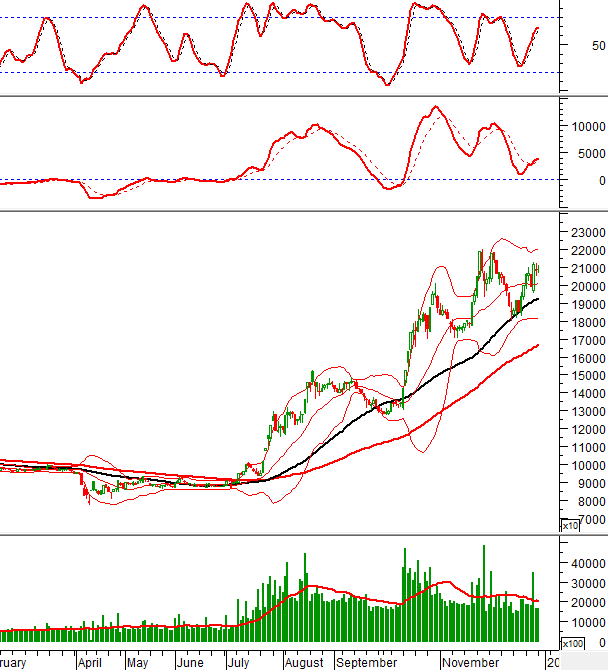The image size is (608, 670).
Task: Click the 20000 price axis label
Action: pyautogui.click(x=585, y=287)
